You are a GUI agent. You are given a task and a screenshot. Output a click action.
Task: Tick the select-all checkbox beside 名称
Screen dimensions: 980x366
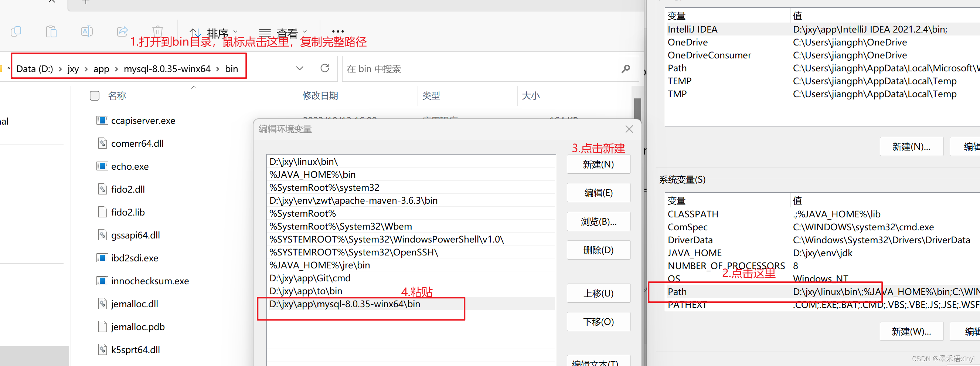[94, 96]
